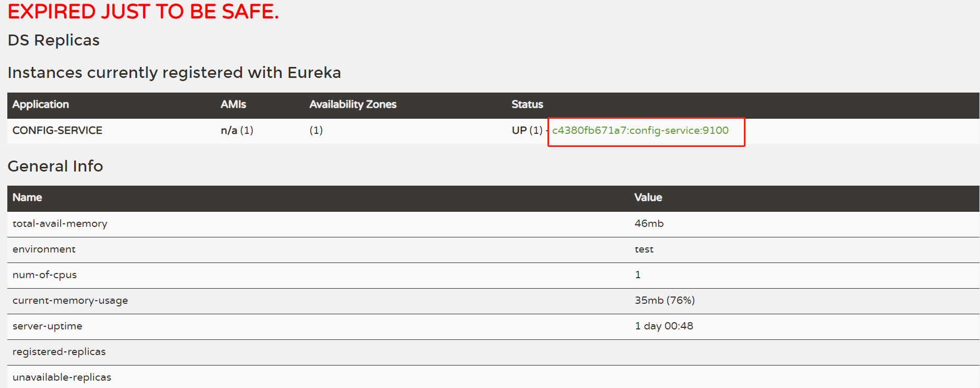Click the (1) Availability Zones cell
980x388 pixels.
click(316, 131)
